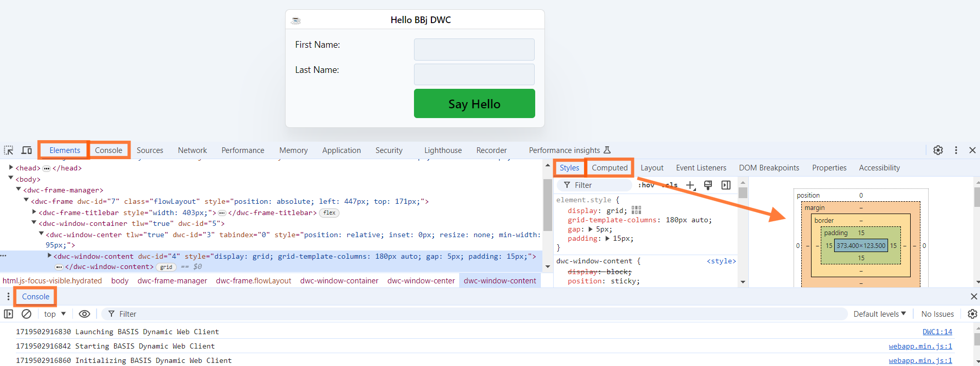Toggle the :hov element state button

[646, 185]
